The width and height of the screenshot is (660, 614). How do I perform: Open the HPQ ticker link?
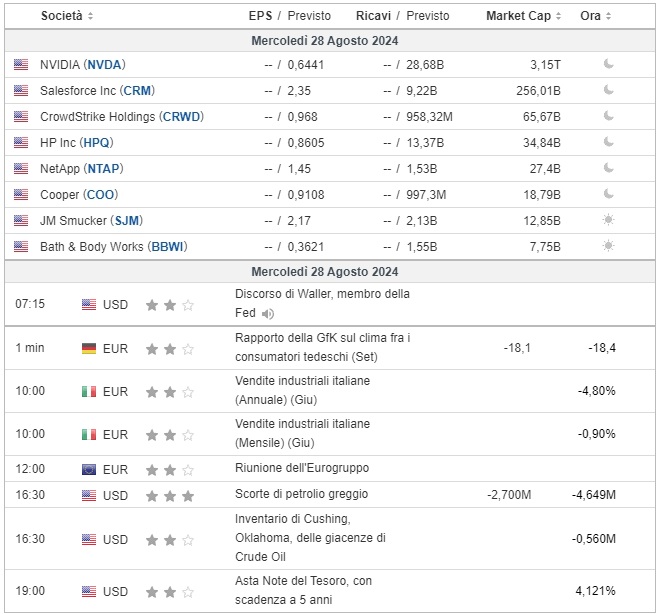[96, 143]
